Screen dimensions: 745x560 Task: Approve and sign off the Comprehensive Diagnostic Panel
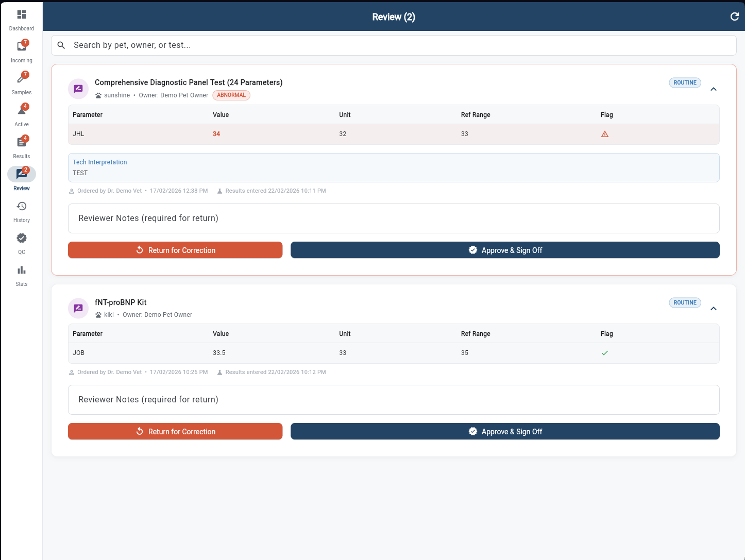click(x=505, y=250)
